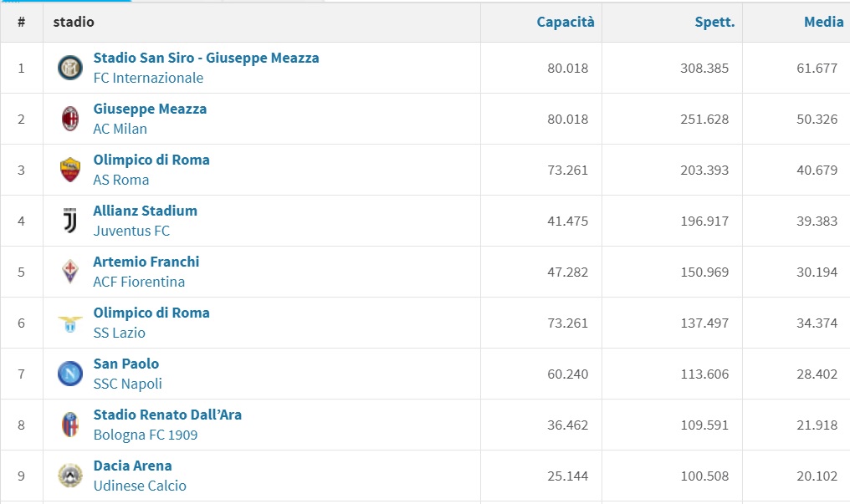Open Stadio San Siro - Giuseppe Meazza link
This screenshot has height=504, width=850.
pyautogui.click(x=206, y=58)
